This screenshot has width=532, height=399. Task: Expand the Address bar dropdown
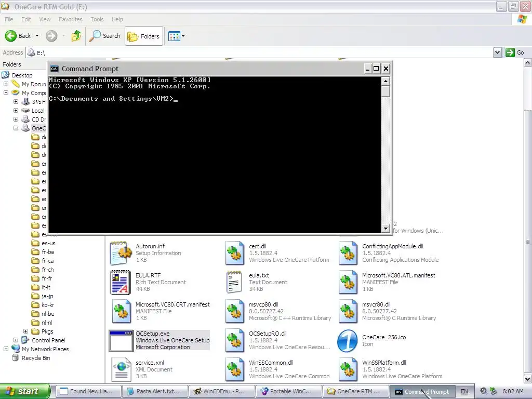pos(497,52)
